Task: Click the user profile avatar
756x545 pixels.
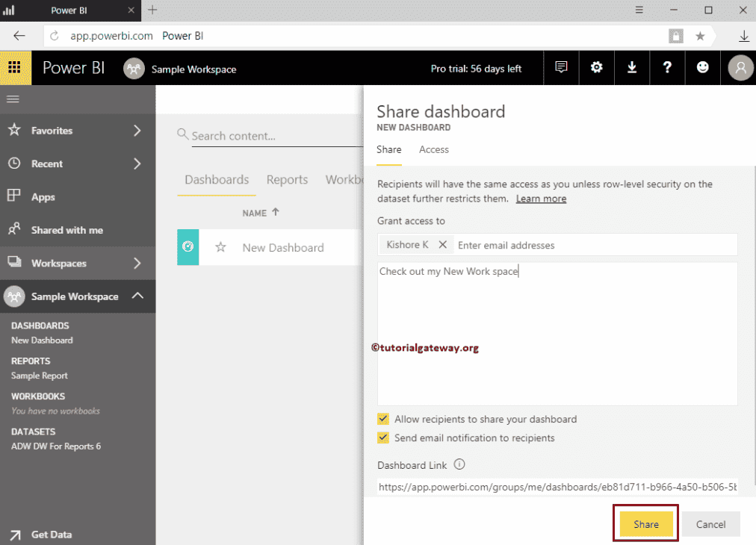Action: 740,67
